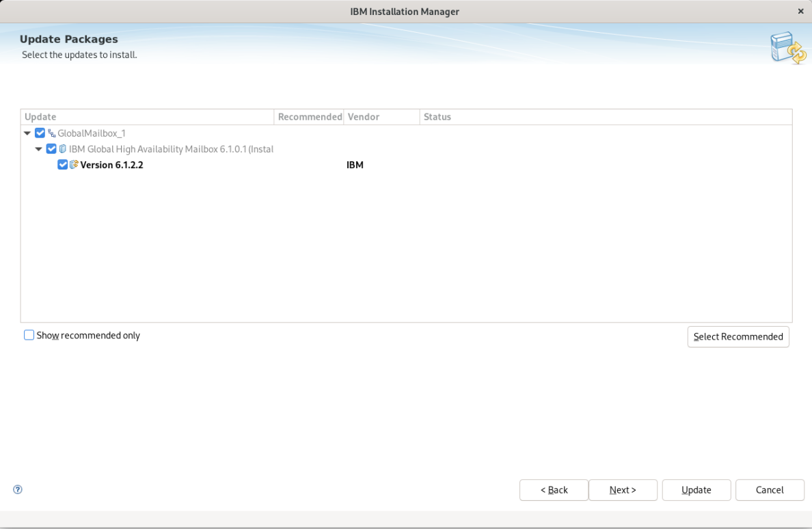
Task: Click the Update button
Action: point(696,490)
